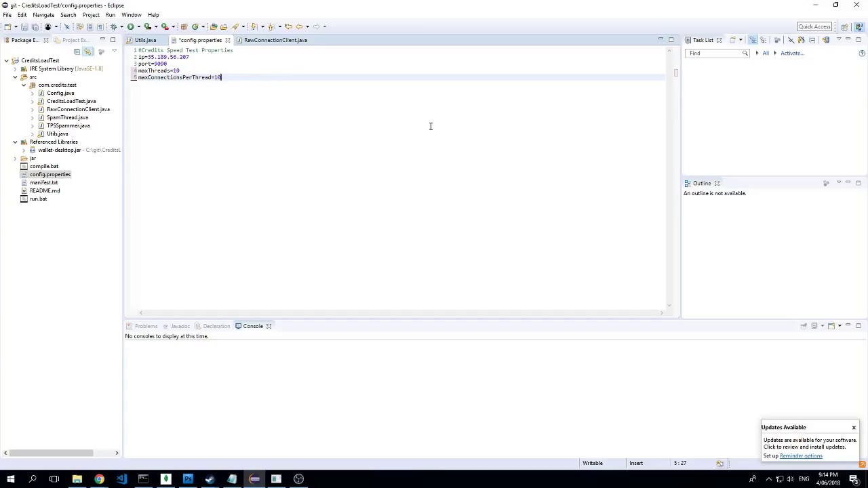Click Collapse All in Package Explorer

(x=77, y=52)
